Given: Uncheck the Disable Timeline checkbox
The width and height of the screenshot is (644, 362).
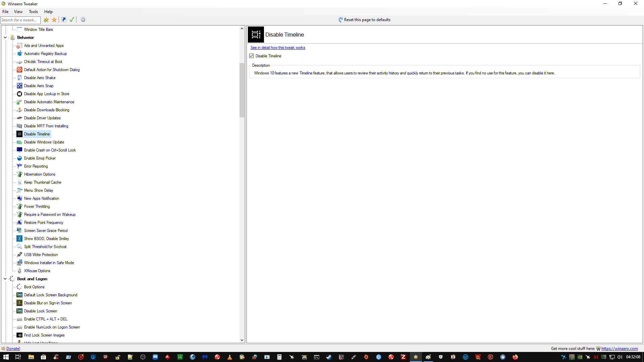Looking at the screenshot, I should click(x=252, y=56).
